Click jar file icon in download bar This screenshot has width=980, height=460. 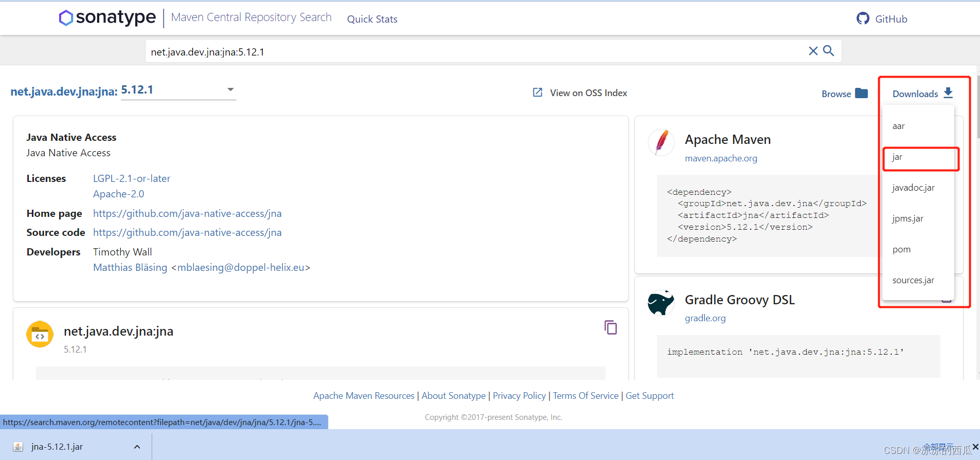click(x=18, y=447)
